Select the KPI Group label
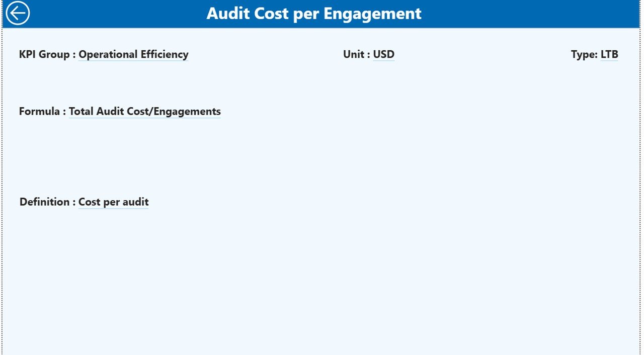The height and width of the screenshot is (355, 644). pos(47,54)
